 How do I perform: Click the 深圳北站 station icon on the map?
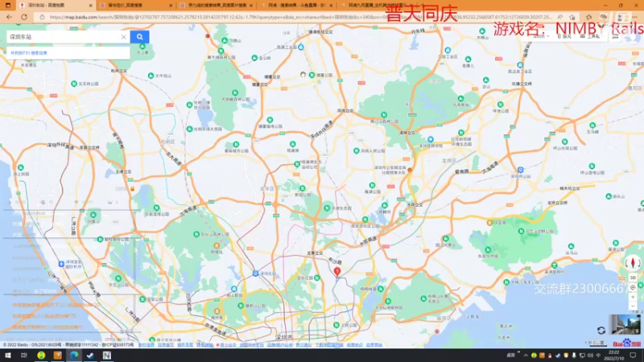click(255, 274)
